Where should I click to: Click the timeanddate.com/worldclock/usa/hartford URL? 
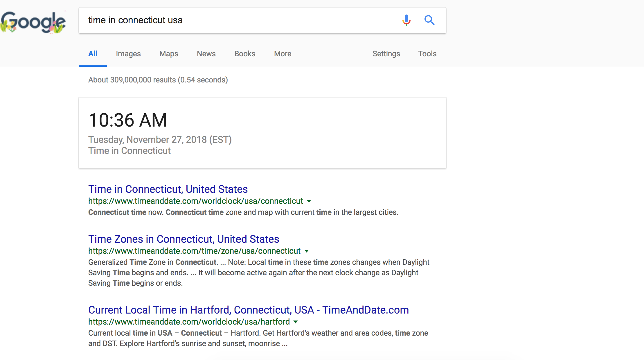tap(189, 322)
